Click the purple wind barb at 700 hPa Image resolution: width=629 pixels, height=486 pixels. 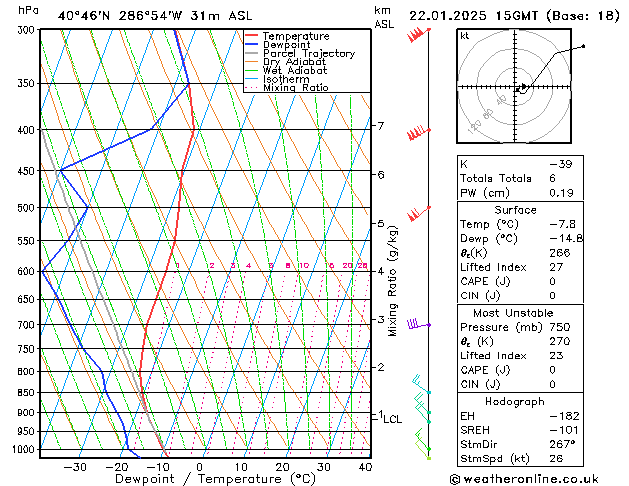click(x=419, y=324)
